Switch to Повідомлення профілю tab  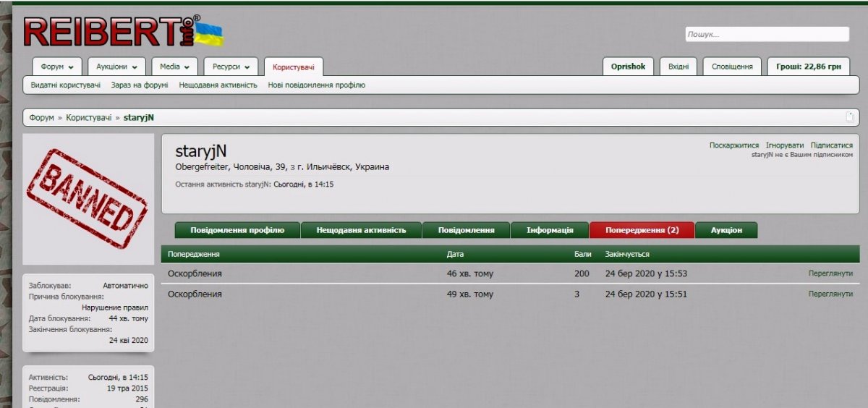pos(237,230)
